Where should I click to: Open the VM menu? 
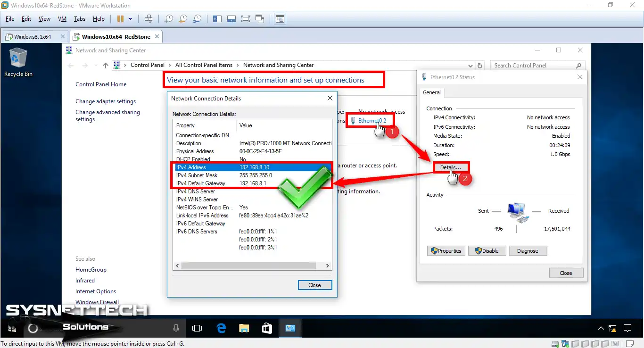coord(62,19)
